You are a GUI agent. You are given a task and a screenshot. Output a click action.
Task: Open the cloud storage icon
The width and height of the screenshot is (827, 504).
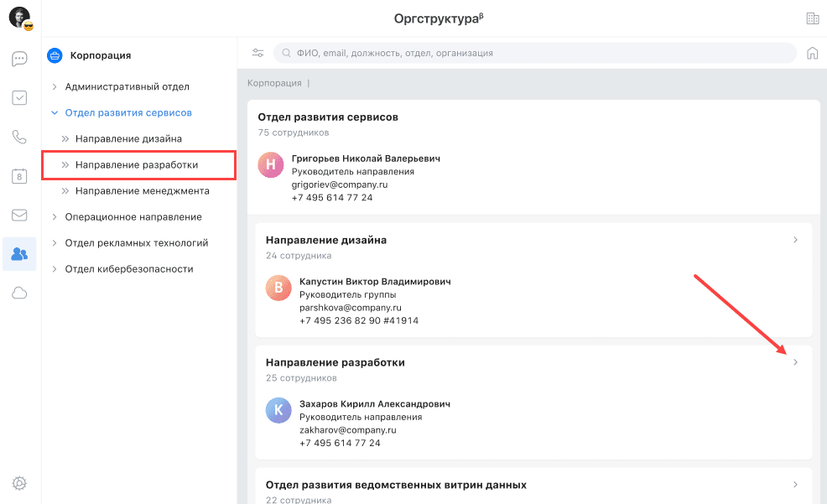coord(19,294)
